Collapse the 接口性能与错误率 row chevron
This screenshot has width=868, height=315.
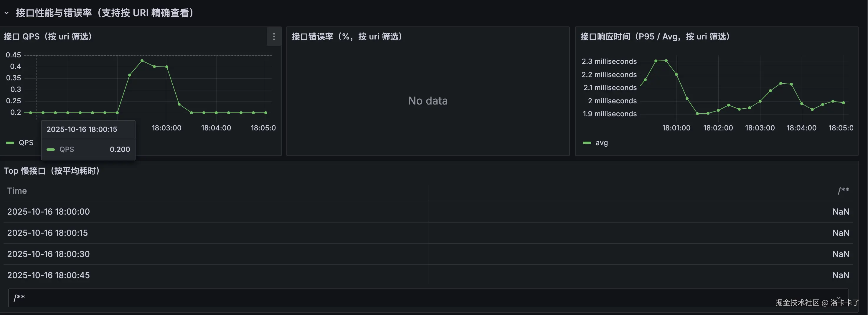(6, 13)
